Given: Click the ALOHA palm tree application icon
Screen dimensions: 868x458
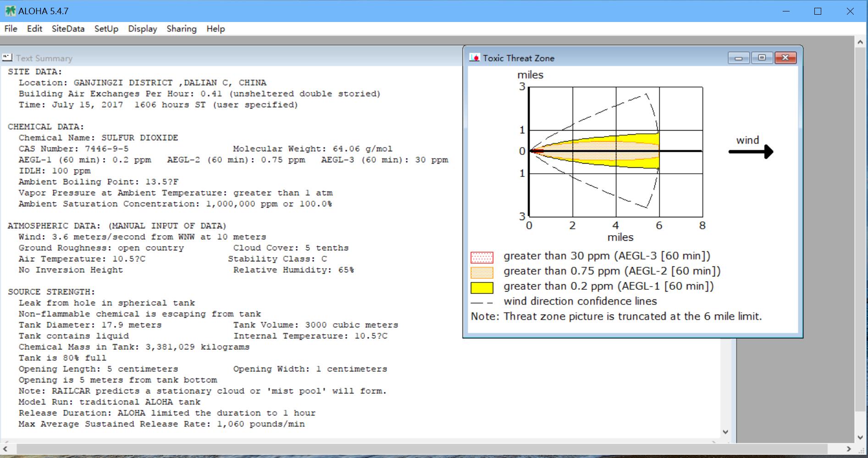Looking at the screenshot, I should [x=10, y=11].
